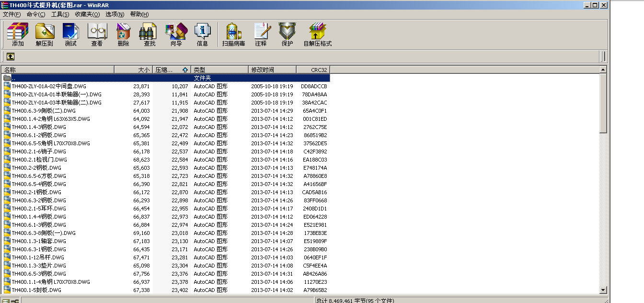Start 扫描病毒 virus scan icon

(x=233, y=31)
